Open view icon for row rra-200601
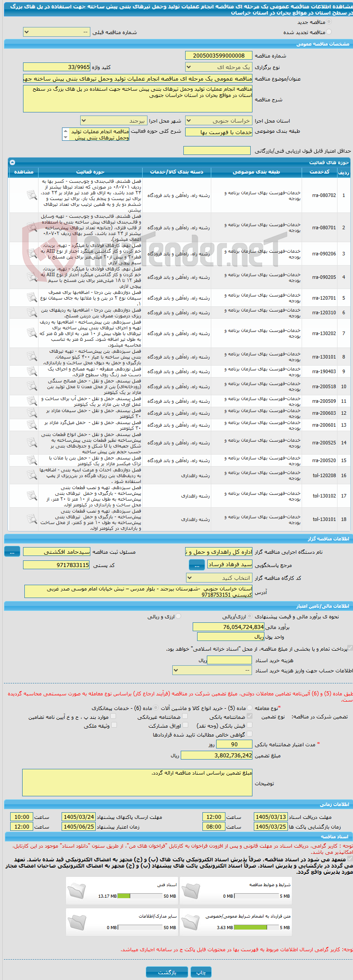This screenshot has height=980, width=353. [31, 425]
